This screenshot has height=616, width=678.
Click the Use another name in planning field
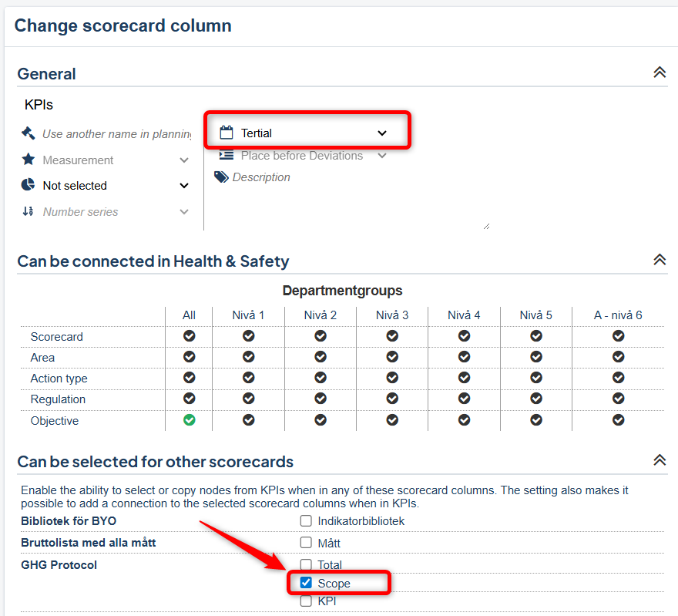[116, 133]
